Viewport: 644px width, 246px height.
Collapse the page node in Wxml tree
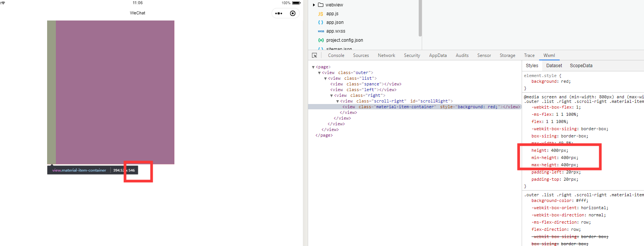tap(313, 67)
